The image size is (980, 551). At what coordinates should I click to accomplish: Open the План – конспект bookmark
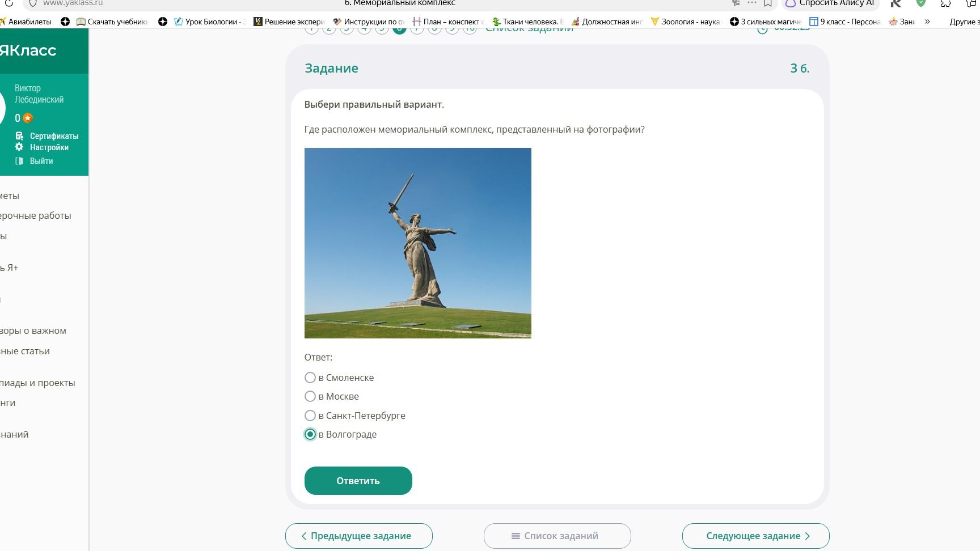pos(447,22)
